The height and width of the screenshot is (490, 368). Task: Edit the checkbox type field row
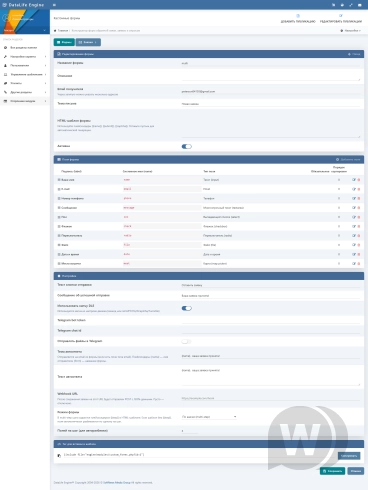pyautogui.click(x=354, y=226)
